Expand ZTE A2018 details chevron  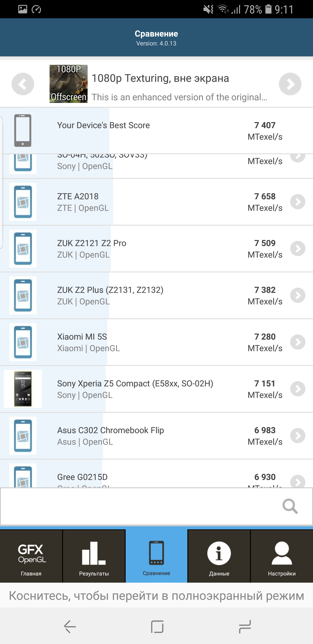point(298,202)
